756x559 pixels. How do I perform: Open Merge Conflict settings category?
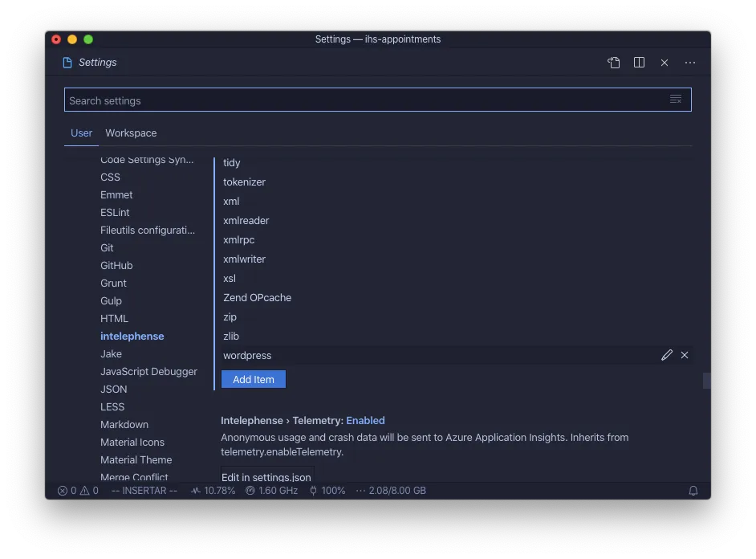134,477
